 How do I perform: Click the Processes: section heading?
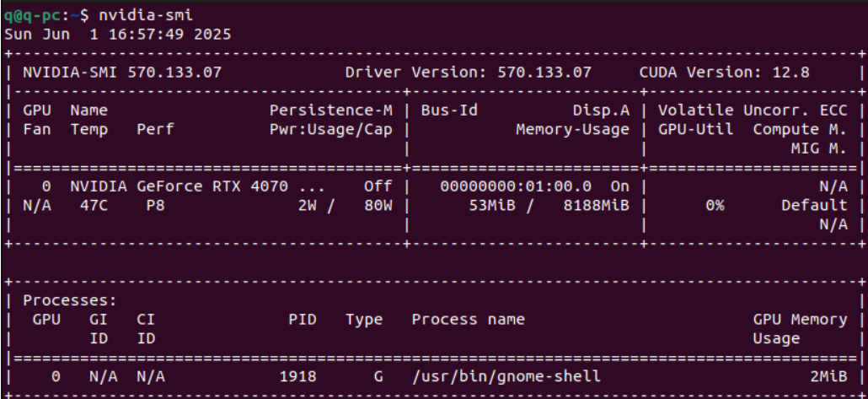(x=70, y=300)
